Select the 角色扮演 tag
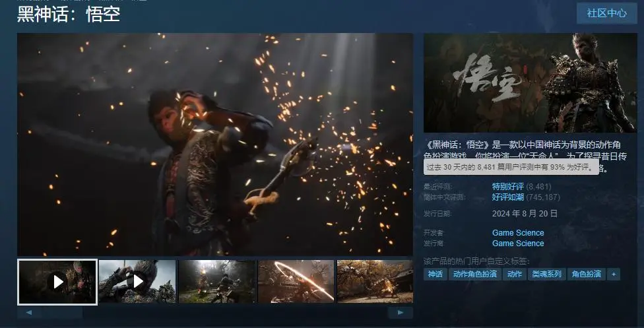This screenshot has height=328, width=644. (587, 274)
